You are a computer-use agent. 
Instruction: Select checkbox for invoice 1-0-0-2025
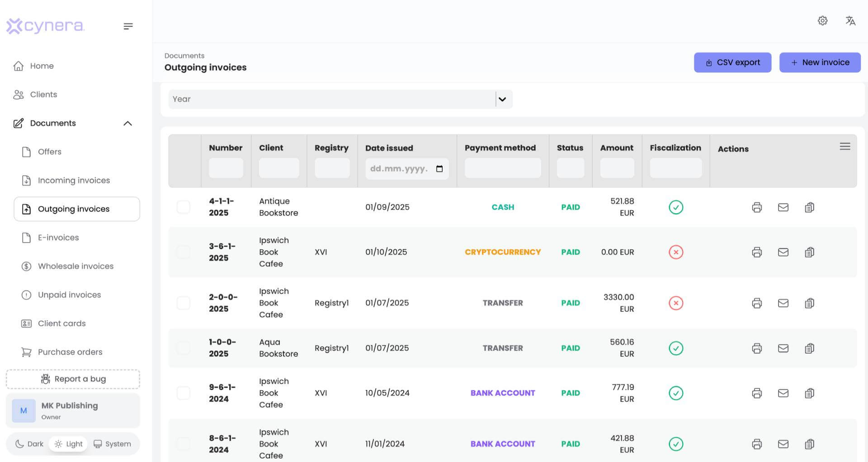click(x=183, y=348)
